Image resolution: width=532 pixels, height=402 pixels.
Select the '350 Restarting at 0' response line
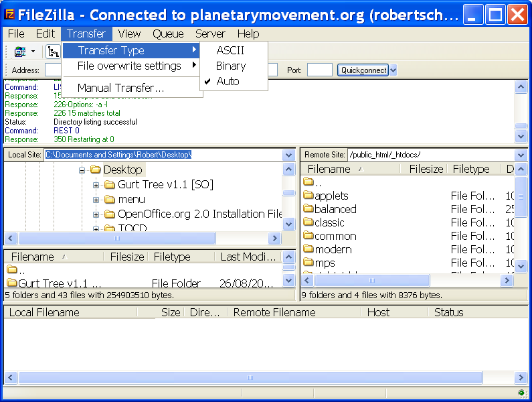(x=84, y=139)
